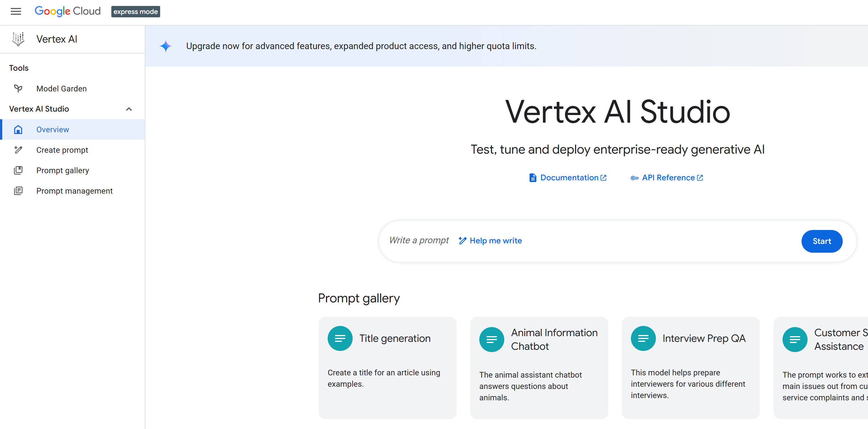Open Model Garden from sidebar
This screenshot has width=868, height=429.
(x=61, y=89)
